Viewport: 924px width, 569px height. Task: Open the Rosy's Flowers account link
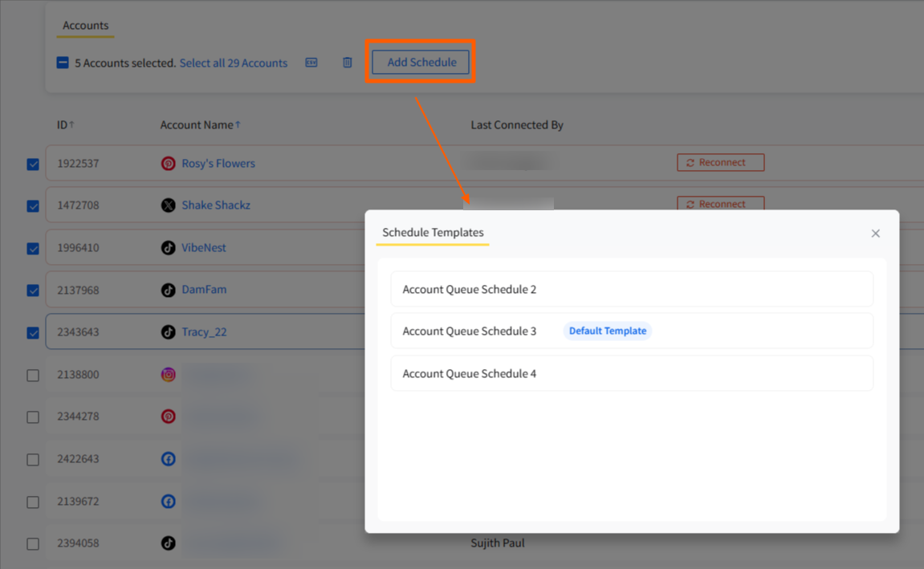point(218,164)
